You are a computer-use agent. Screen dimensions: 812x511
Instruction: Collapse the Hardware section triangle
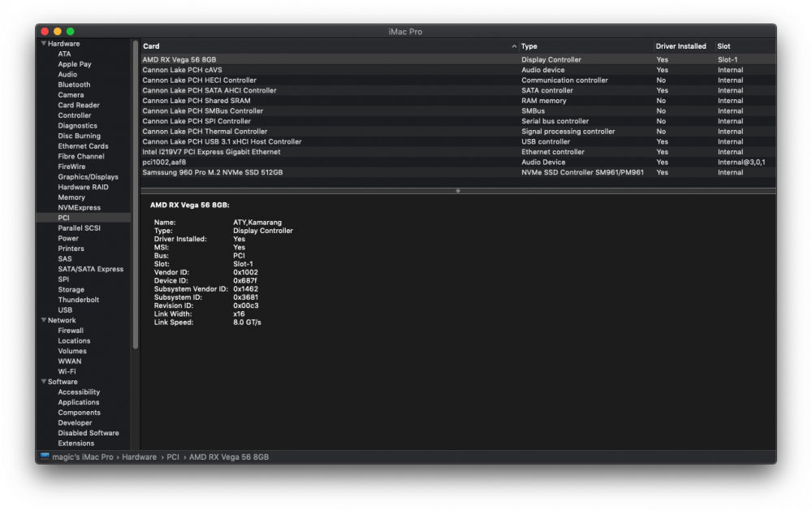click(44, 44)
